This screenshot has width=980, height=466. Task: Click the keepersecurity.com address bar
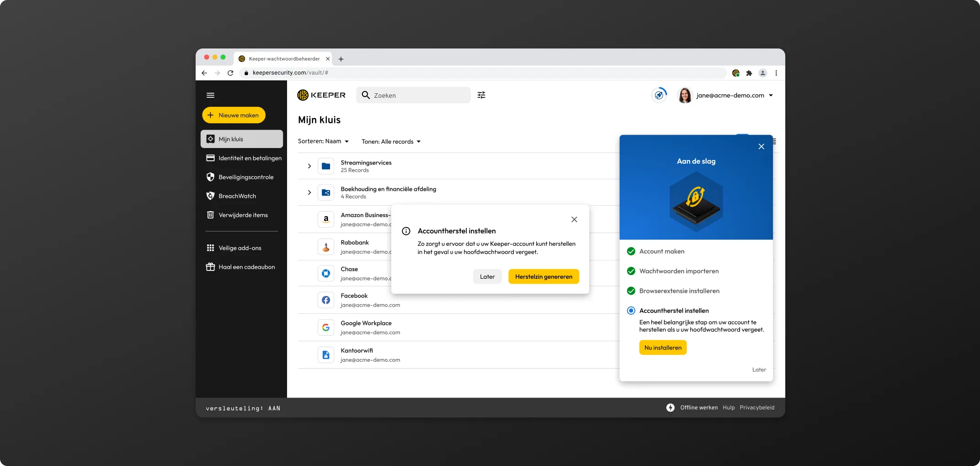click(483, 73)
